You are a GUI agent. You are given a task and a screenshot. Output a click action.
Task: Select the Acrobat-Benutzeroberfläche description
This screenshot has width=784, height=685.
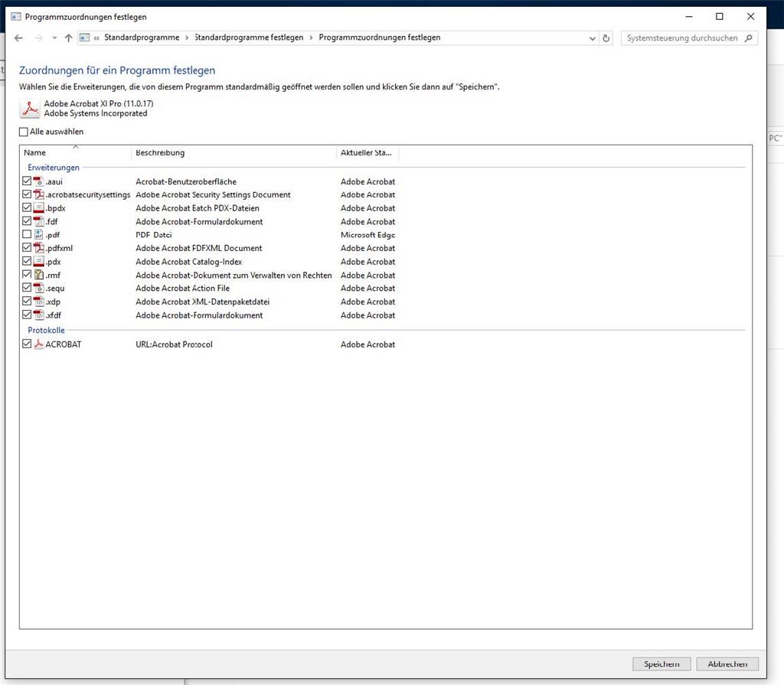186,181
